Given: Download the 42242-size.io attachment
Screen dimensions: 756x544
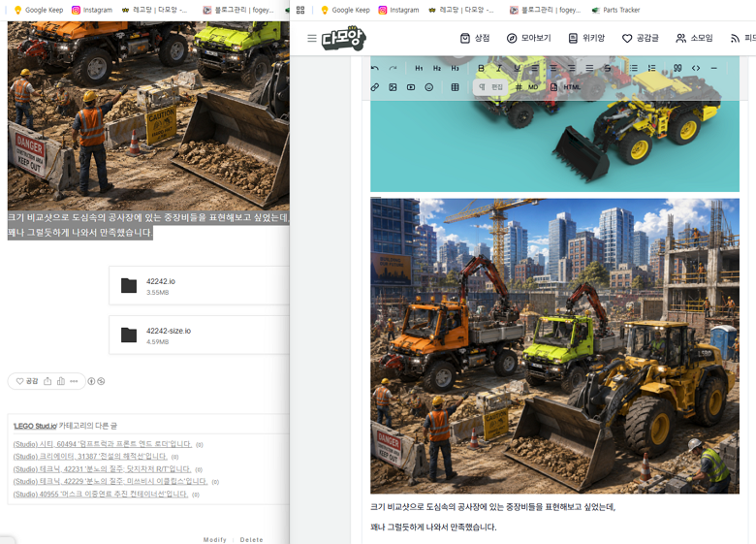Looking at the screenshot, I should [199, 336].
